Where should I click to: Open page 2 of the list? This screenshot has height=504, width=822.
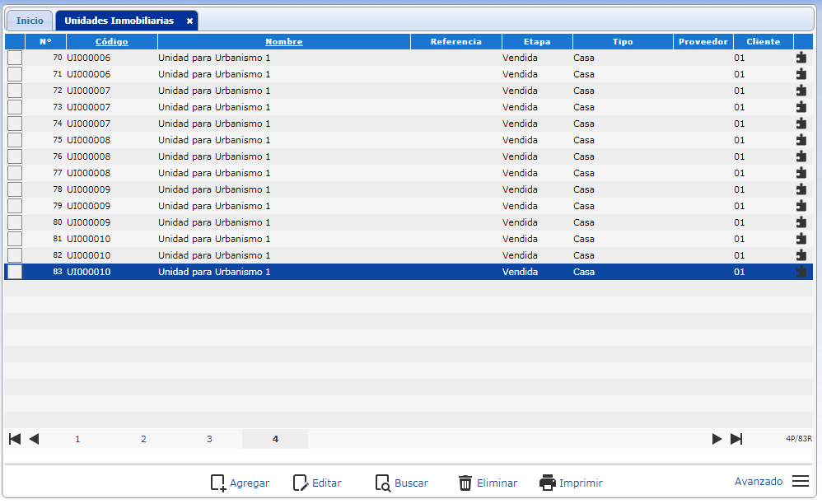(x=143, y=439)
